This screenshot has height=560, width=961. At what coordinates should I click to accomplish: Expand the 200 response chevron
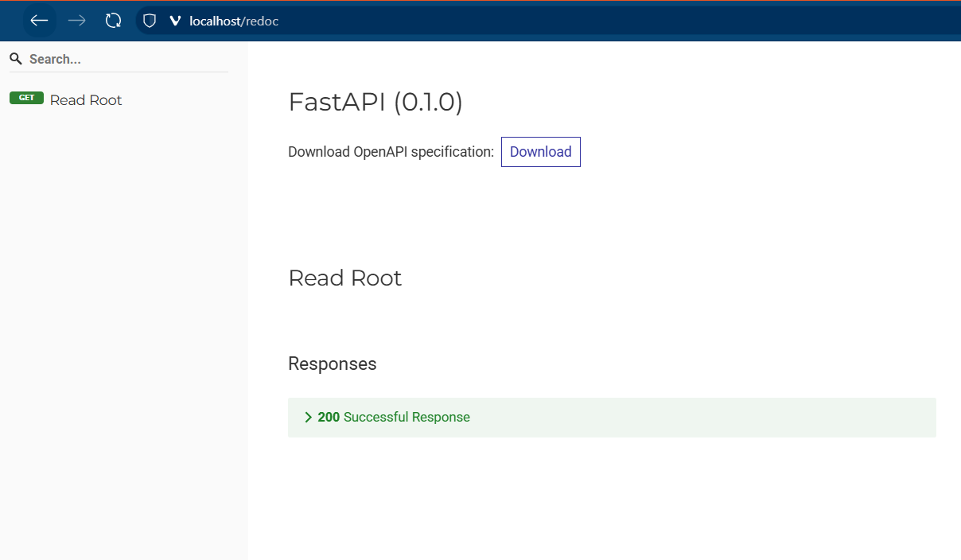pos(308,418)
